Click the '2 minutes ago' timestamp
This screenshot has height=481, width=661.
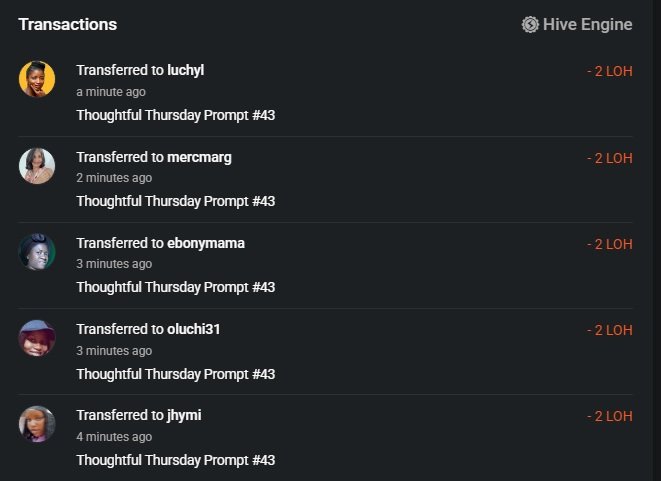point(114,178)
